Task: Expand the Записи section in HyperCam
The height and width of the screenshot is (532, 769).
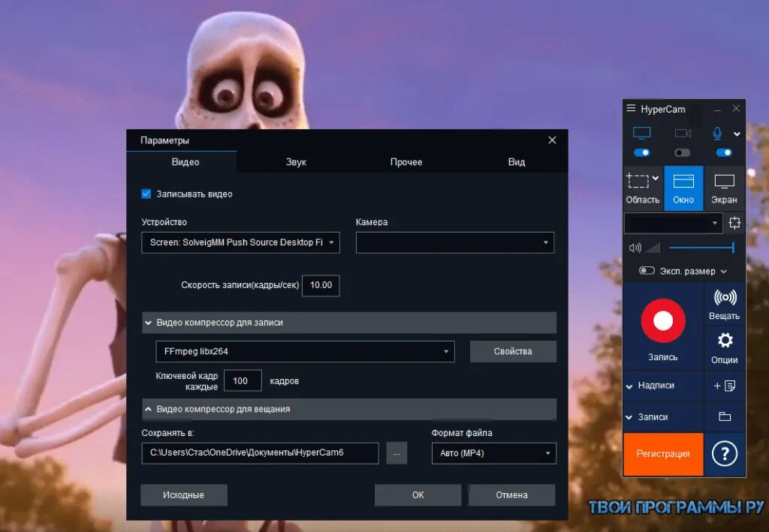Action: coord(630,417)
